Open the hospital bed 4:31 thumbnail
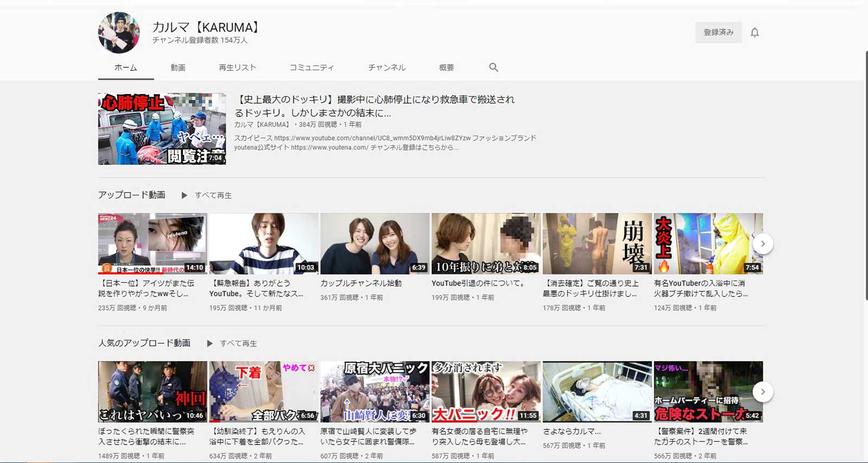 [597, 391]
